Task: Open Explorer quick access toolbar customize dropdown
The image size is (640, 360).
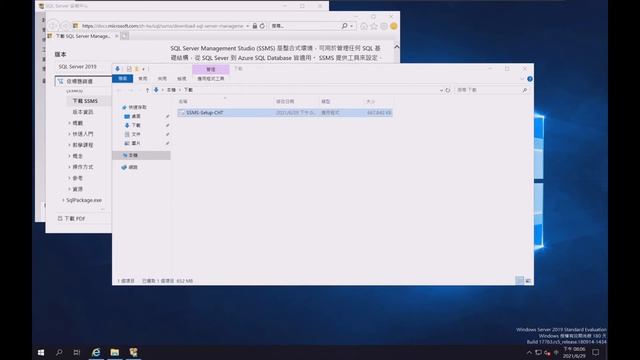Action: (x=144, y=69)
